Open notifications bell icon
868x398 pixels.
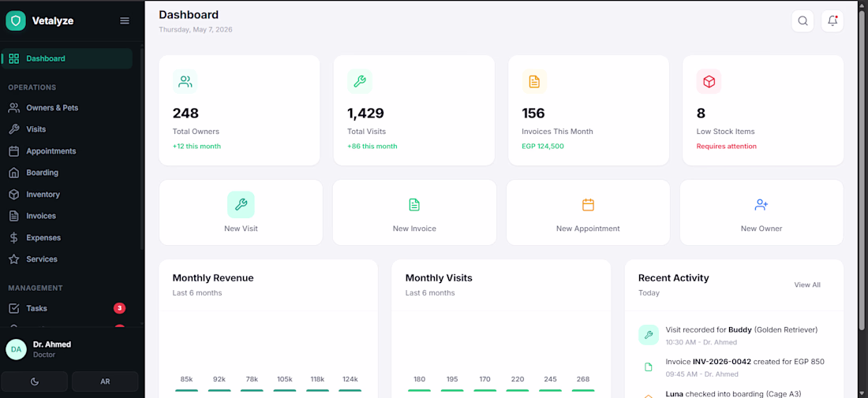[832, 21]
